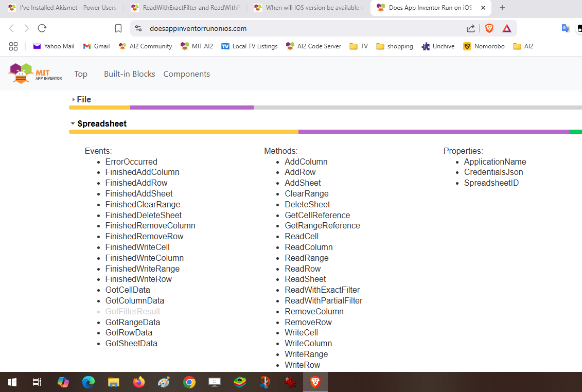
Task: Click ErrorOccurred event entry
Action: [x=131, y=162]
